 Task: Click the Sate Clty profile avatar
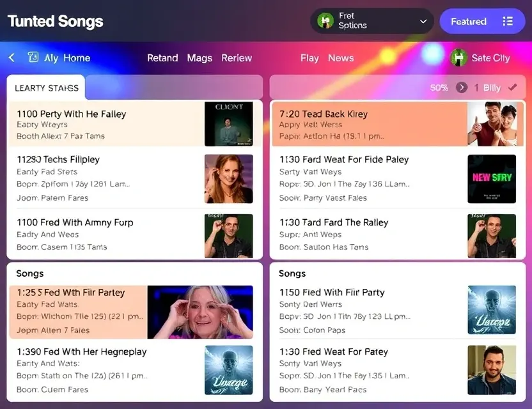pyautogui.click(x=458, y=58)
